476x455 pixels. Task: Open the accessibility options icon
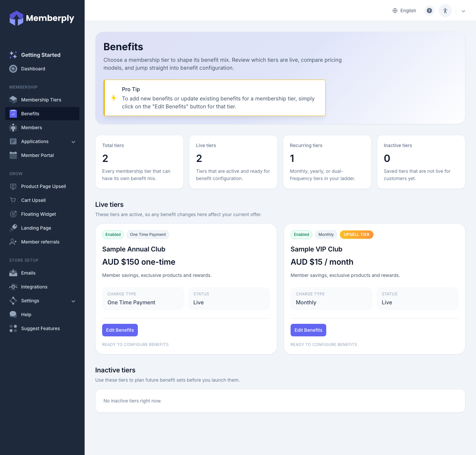click(x=445, y=11)
